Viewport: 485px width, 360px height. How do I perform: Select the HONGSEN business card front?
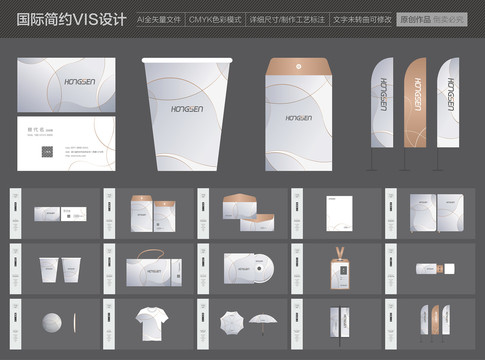click(66, 85)
